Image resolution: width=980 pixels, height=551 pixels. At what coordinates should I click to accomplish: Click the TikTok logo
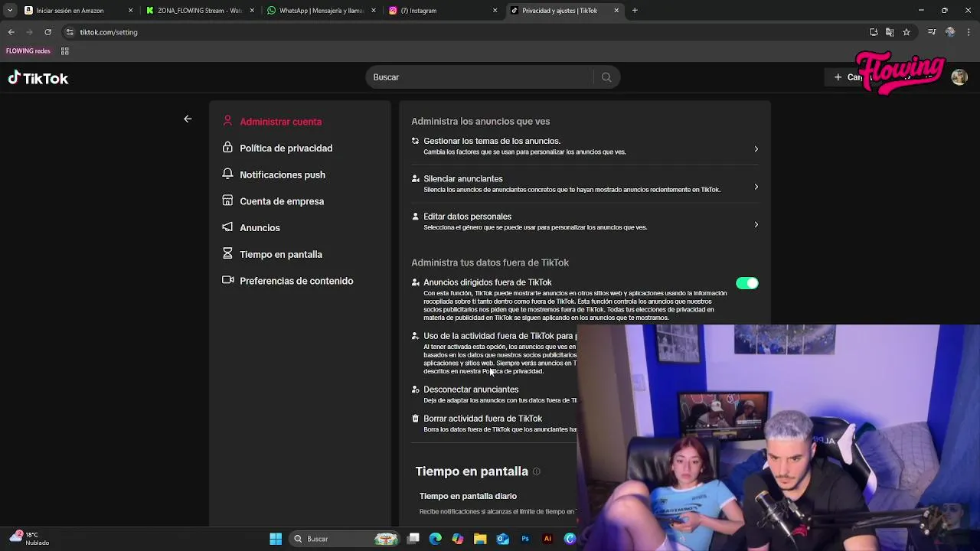[x=38, y=78]
